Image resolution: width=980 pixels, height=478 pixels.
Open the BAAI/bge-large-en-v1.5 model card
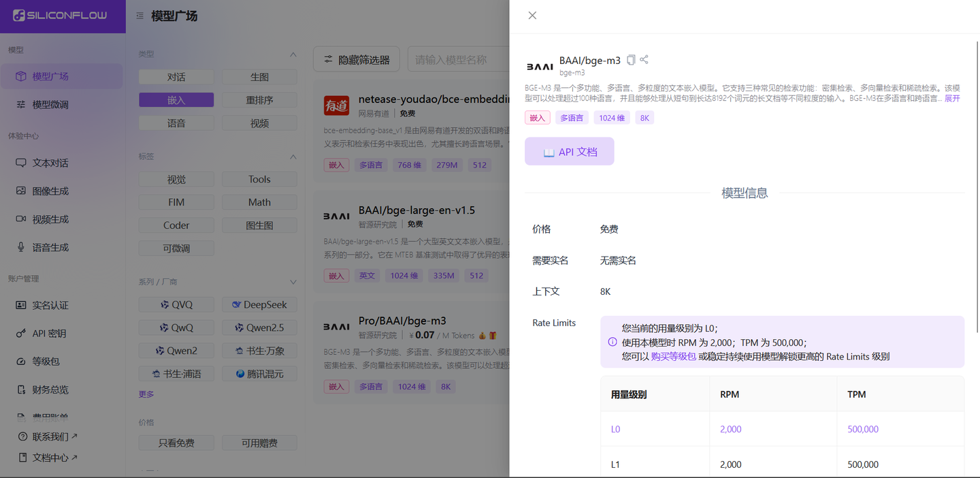[412, 242]
